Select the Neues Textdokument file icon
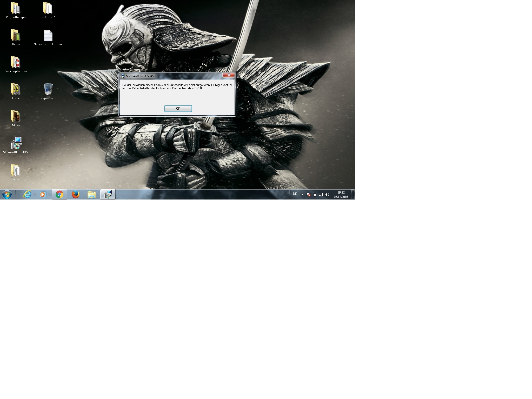Image resolution: width=532 pixels, height=399 pixels. coord(48,37)
